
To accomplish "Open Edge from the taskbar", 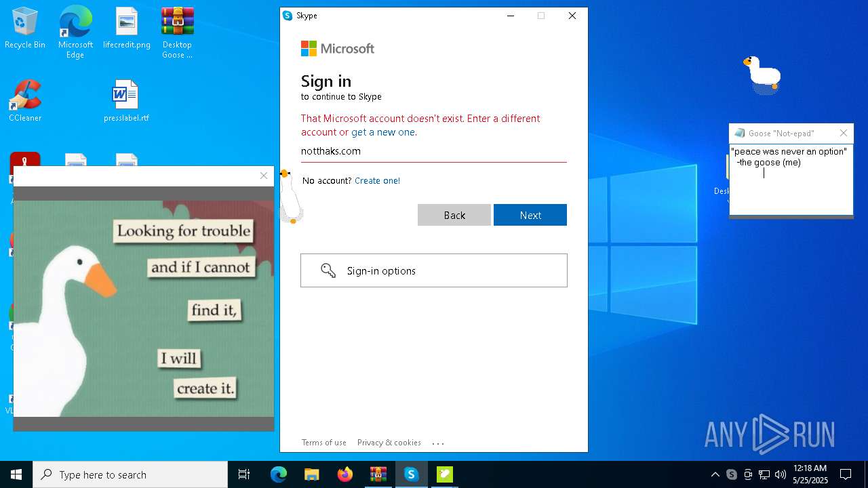I will (x=279, y=474).
